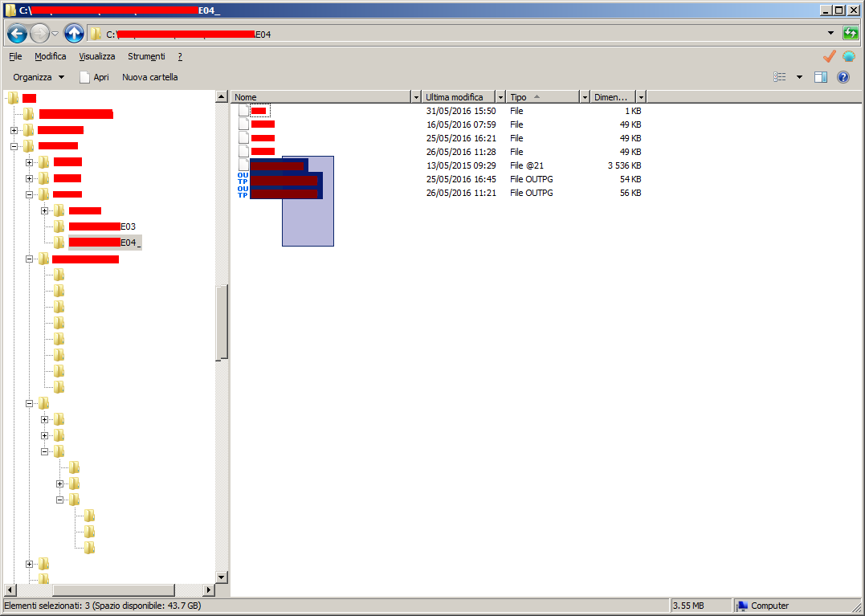Toggle the preview pane button
The width and height of the screenshot is (865, 616).
pyautogui.click(x=821, y=77)
